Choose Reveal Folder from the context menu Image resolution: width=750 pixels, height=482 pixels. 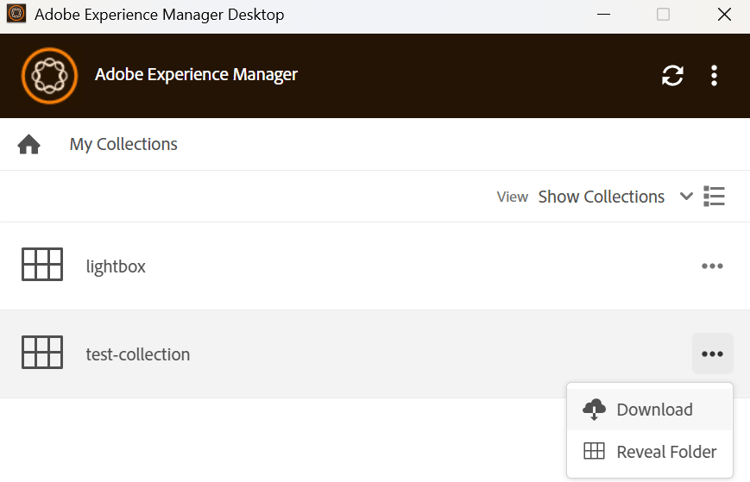tap(666, 451)
